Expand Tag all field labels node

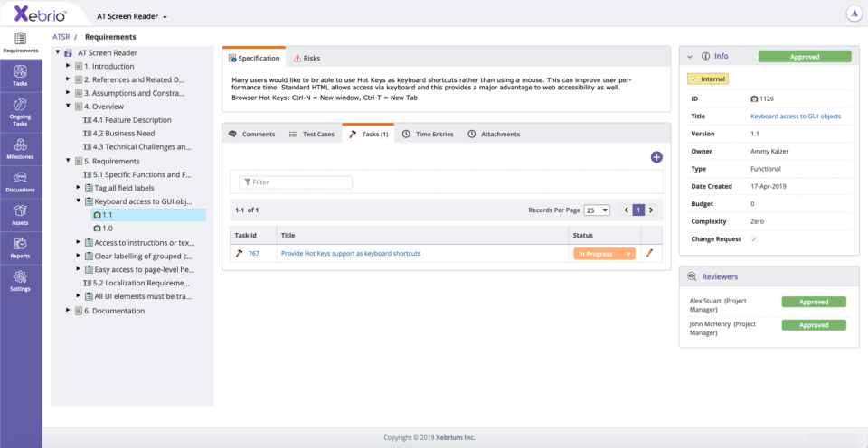[x=79, y=188]
